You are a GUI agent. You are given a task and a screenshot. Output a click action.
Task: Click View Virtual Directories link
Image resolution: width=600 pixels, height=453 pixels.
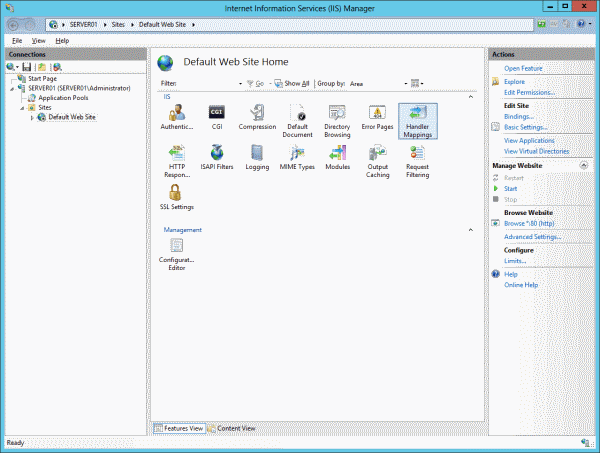point(536,151)
